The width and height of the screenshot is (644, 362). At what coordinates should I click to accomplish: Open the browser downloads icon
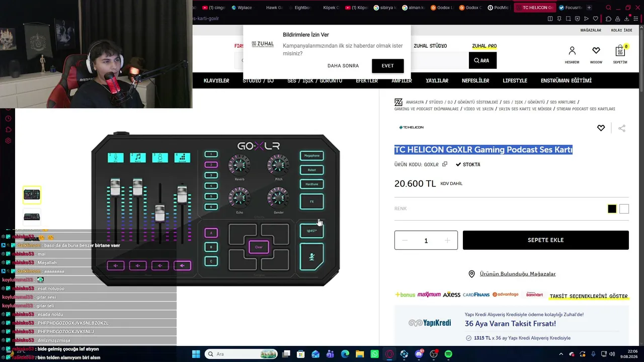point(627,19)
